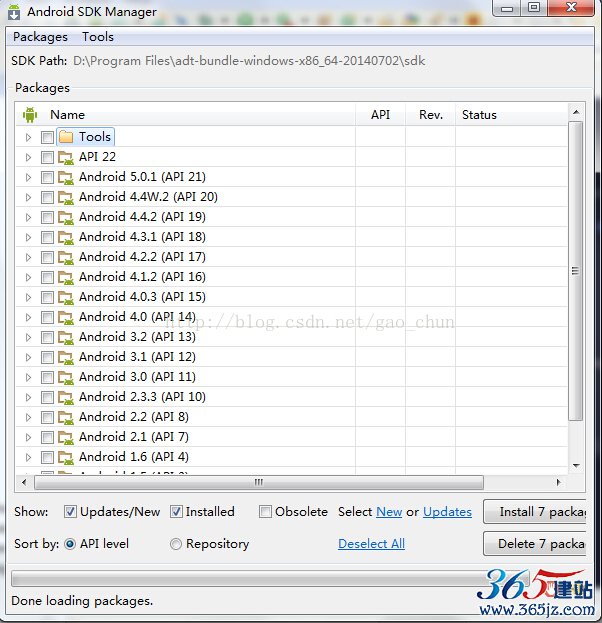Expand the API 22 tree node

pos(28,157)
